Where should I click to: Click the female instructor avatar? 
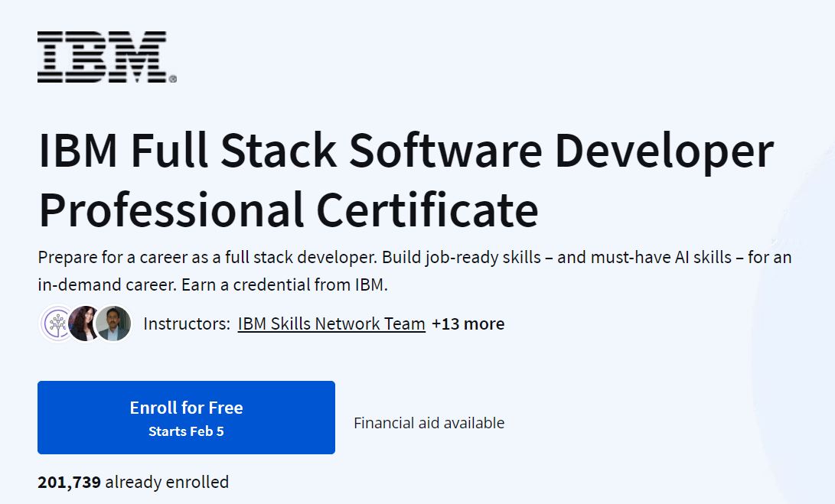(84, 323)
